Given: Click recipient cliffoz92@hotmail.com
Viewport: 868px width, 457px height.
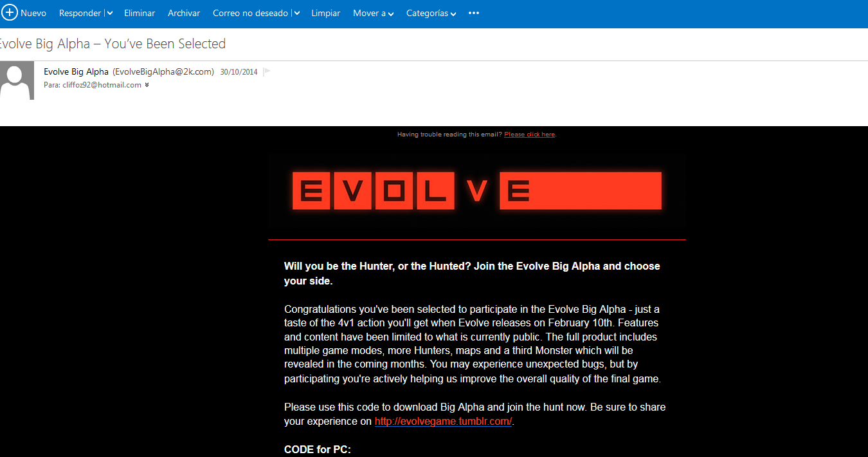Looking at the screenshot, I should [102, 85].
